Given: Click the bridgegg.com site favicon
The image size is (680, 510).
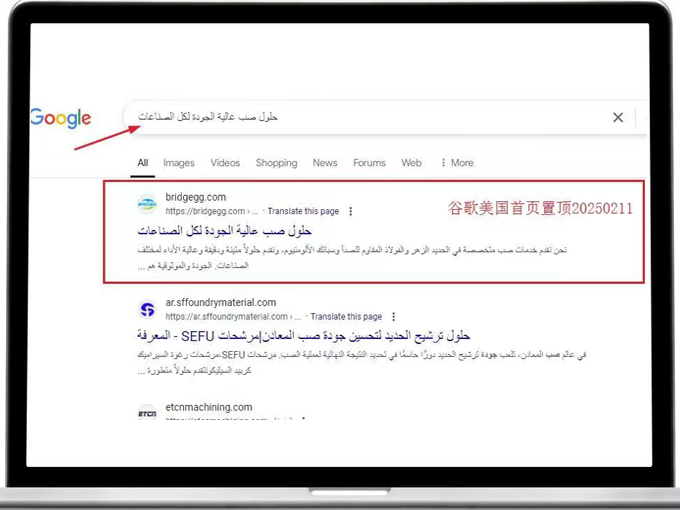Looking at the screenshot, I should click(x=147, y=204).
